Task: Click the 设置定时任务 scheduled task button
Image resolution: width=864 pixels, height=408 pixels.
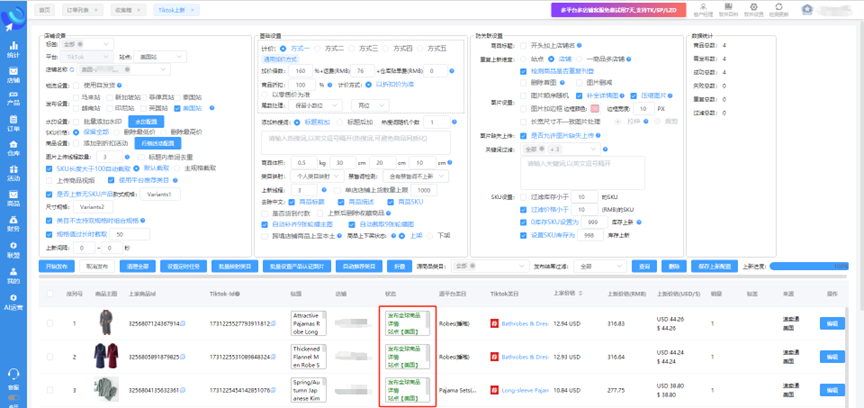Action: (183, 266)
